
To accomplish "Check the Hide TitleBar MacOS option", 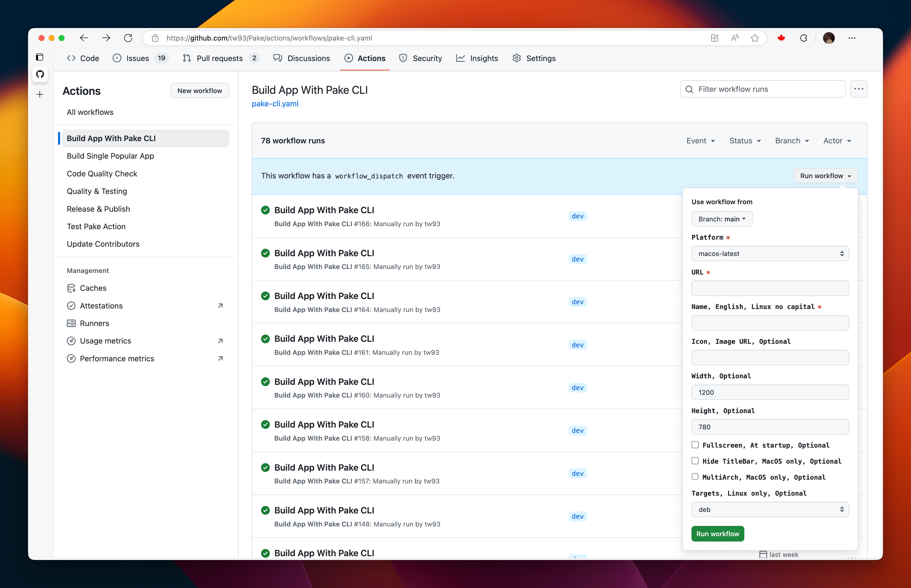I will pos(695,461).
